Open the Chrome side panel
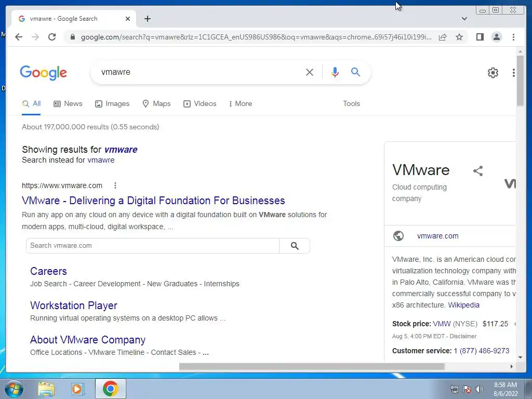This screenshot has width=532, height=399. (x=480, y=37)
